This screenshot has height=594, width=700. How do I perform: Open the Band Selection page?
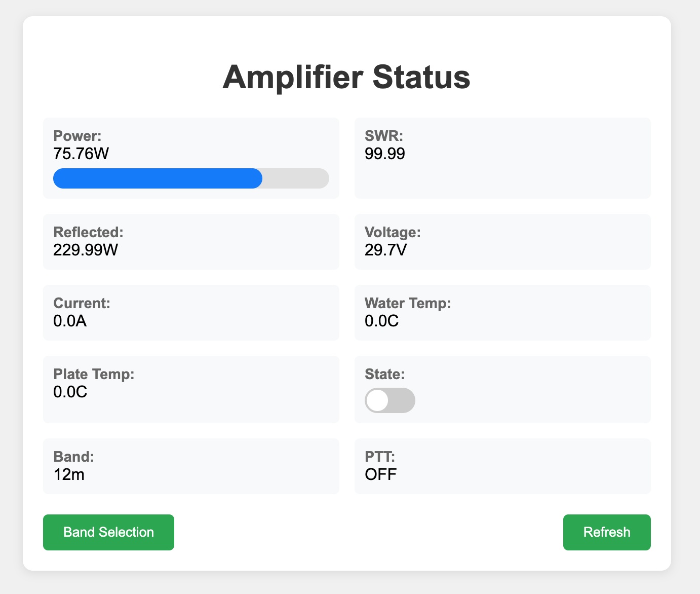click(x=108, y=532)
